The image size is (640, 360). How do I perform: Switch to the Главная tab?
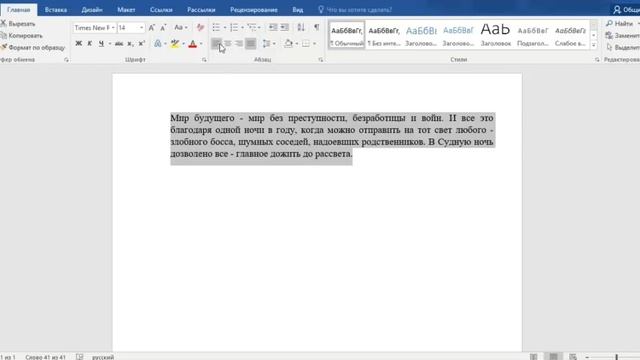pyautogui.click(x=18, y=9)
